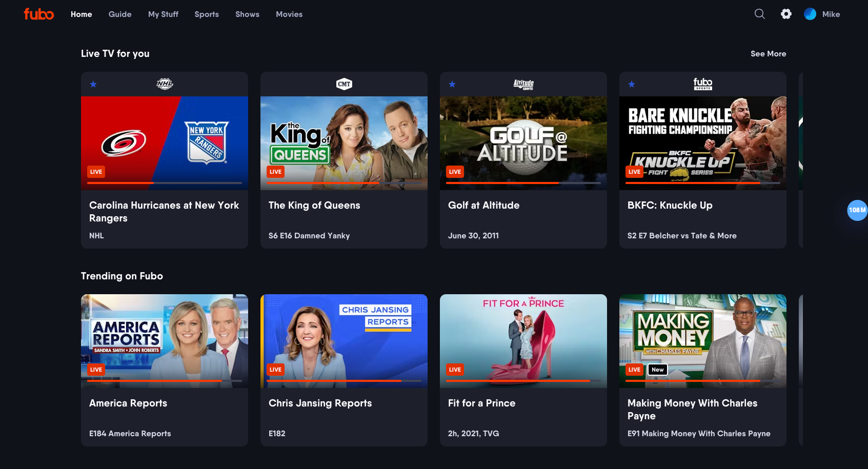
Task: Click the Fubo Sports channel logo
Action: [x=702, y=84]
